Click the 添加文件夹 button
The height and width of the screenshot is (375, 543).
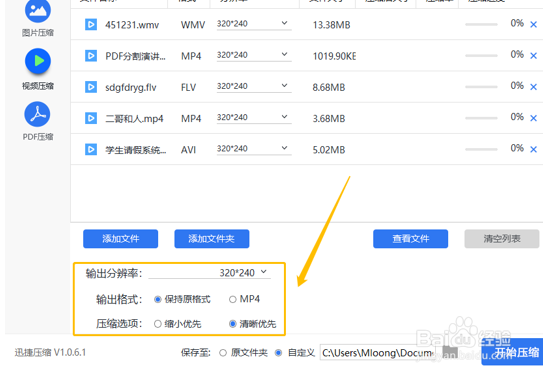212,239
